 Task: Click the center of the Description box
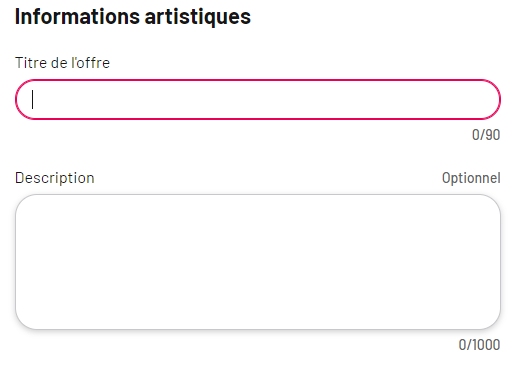click(258, 262)
